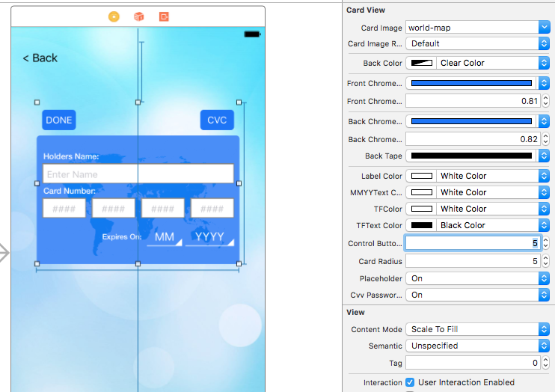Open the MMYYText Color dropdown
The height and width of the screenshot is (392, 555).
493,192
